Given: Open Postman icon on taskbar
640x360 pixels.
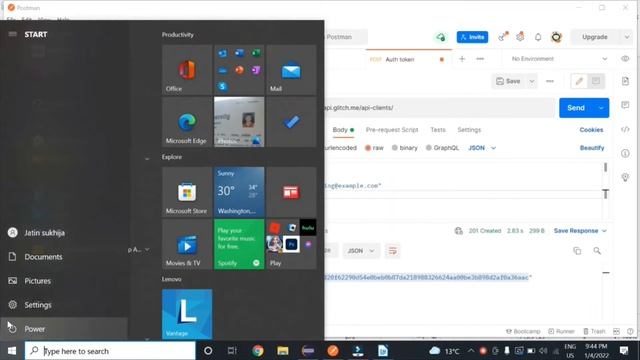Looking at the screenshot, I should coord(333,351).
